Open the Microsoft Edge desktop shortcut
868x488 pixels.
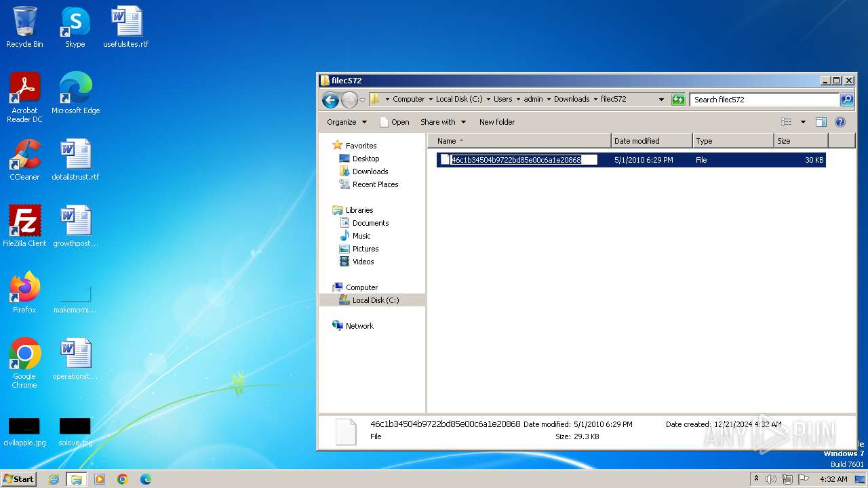pos(75,94)
